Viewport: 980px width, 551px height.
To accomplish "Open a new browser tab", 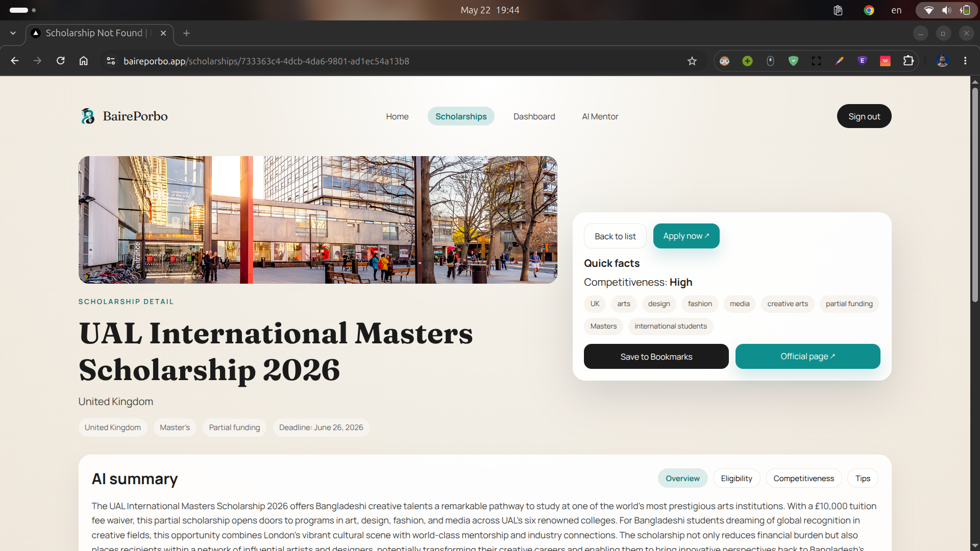I will pyautogui.click(x=187, y=33).
